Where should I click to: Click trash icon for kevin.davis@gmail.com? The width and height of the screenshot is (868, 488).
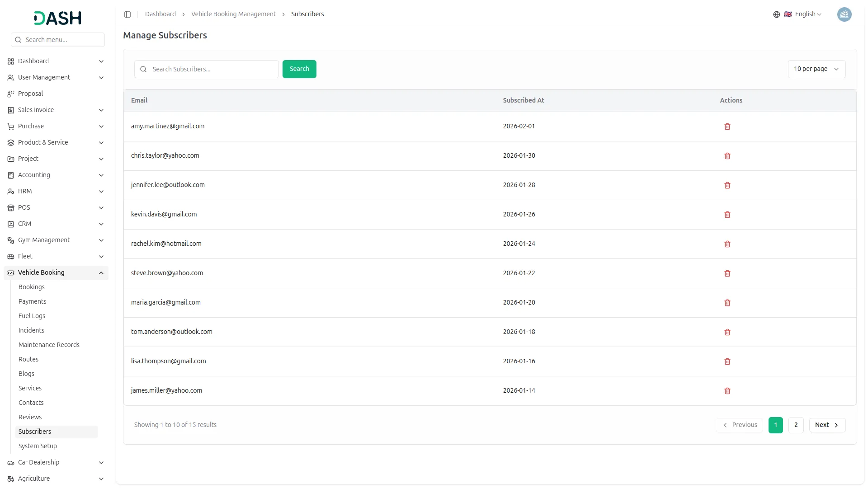click(x=727, y=215)
